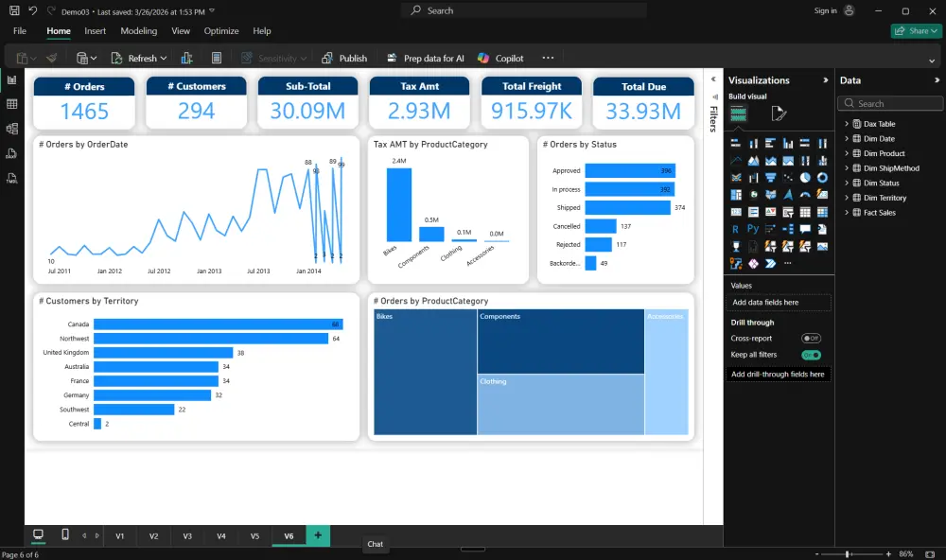Add a new page with plus button
946x560 pixels.
point(318,535)
